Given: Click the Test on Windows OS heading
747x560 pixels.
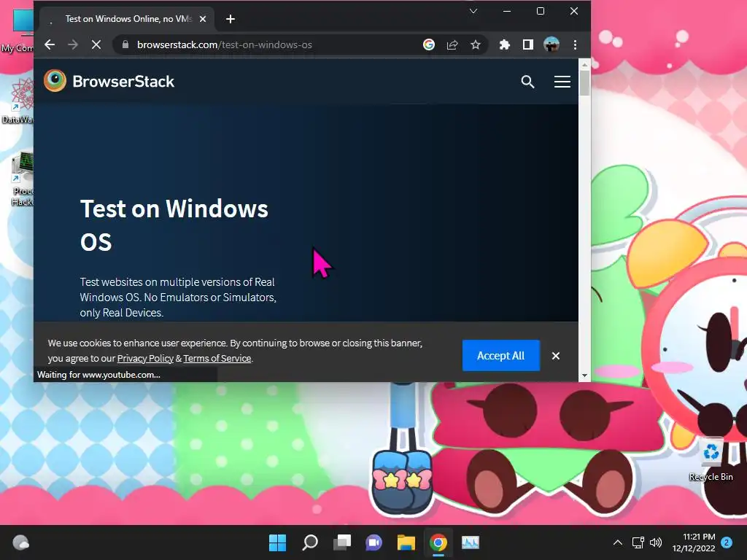Looking at the screenshot, I should [174, 225].
